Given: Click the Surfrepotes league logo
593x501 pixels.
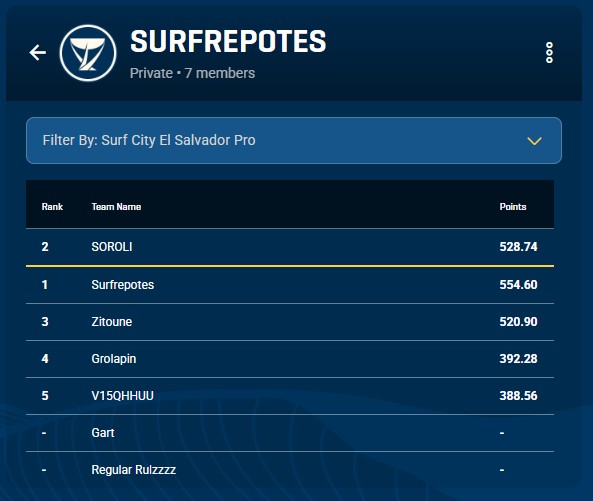Looking at the screenshot, I should pos(88,53).
